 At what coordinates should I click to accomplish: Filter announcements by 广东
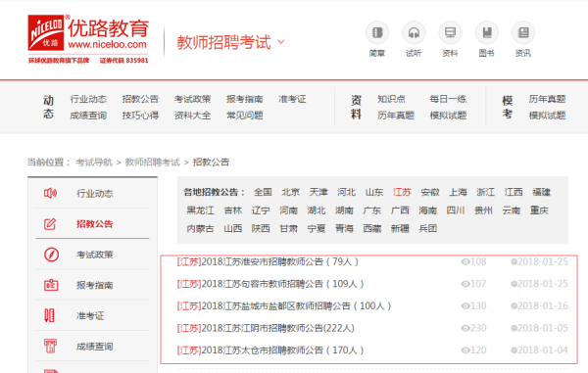372,210
